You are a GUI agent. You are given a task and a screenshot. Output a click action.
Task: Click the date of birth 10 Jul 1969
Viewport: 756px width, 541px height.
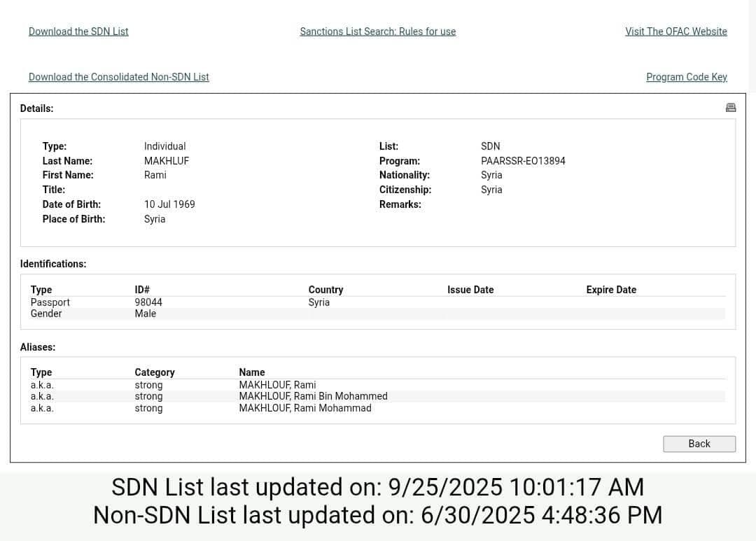tap(169, 204)
